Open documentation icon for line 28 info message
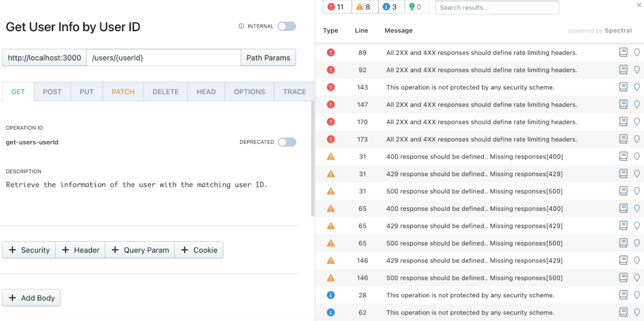Screen dimensions: 644x321 tap(623, 295)
